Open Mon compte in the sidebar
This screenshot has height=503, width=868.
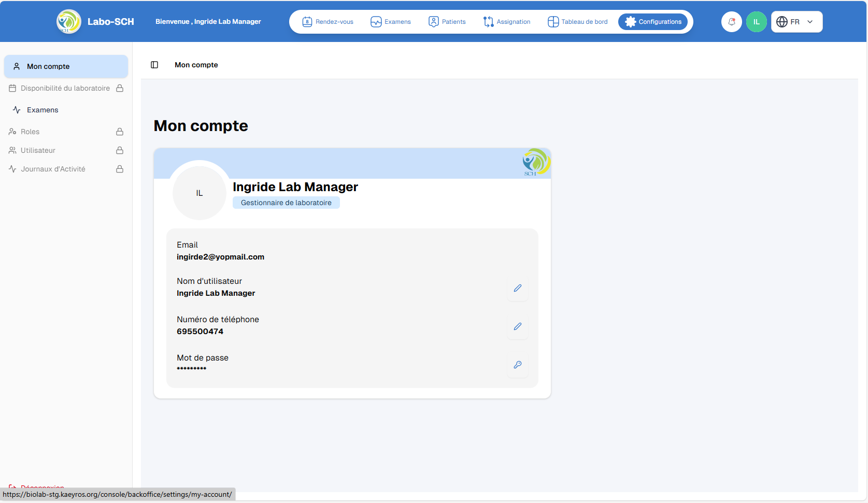48,66
